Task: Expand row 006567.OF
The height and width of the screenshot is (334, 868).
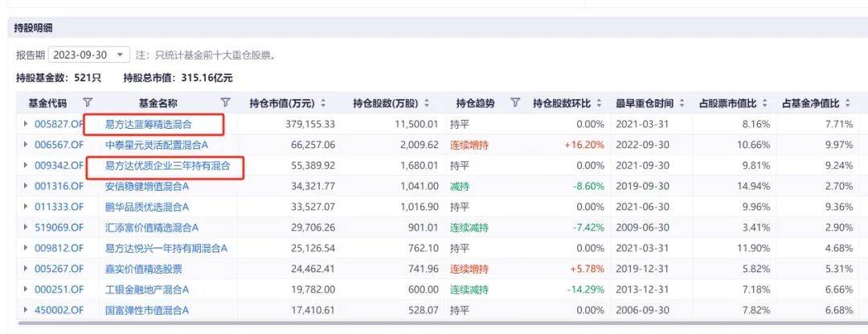Action: tap(26, 145)
